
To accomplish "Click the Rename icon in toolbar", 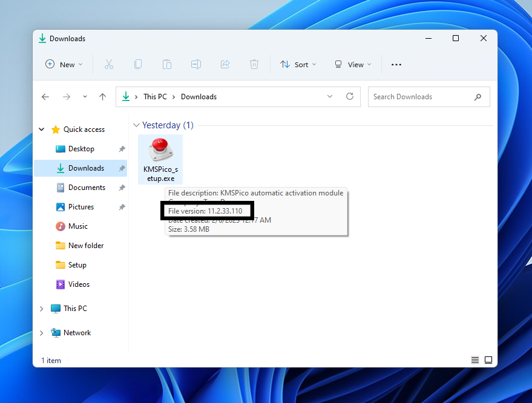I will tap(196, 64).
